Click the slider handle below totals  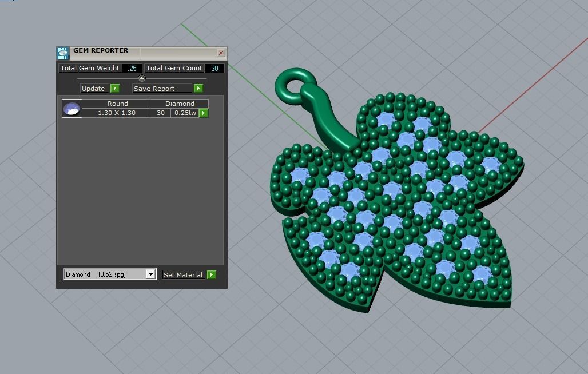141,78
